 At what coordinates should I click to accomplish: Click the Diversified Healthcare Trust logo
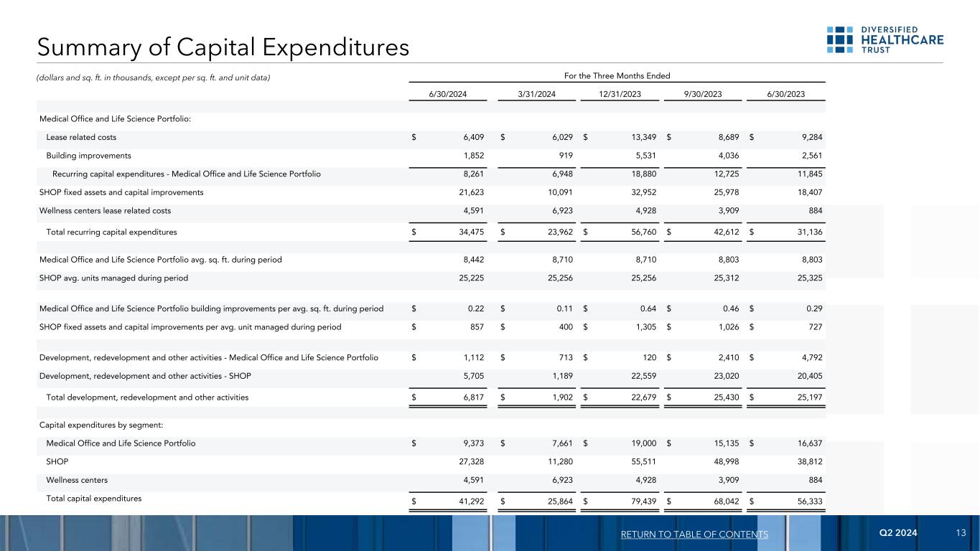click(x=885, y=40)
